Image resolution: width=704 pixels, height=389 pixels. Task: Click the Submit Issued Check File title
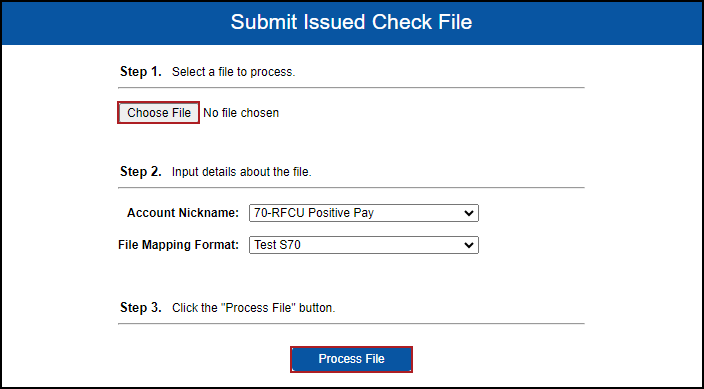351,22
